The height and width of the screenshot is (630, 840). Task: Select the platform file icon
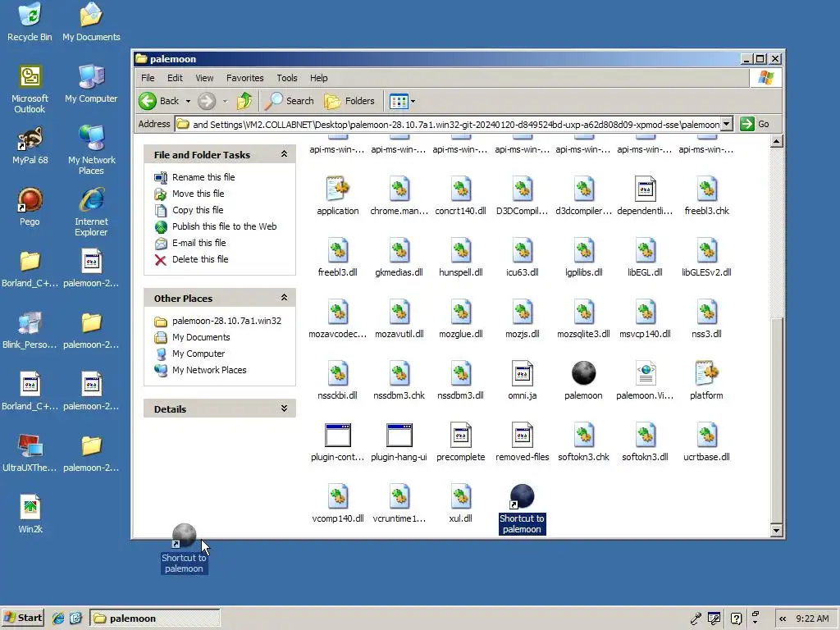pyautogui.click(x=706, y=373)
